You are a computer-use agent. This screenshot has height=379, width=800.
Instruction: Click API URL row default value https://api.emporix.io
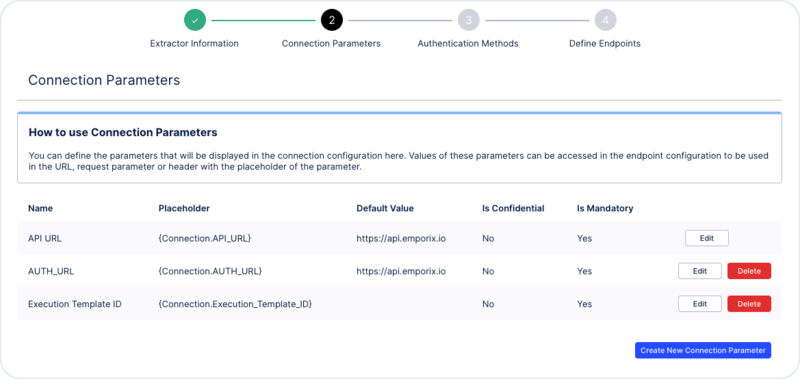pos(401,238)
